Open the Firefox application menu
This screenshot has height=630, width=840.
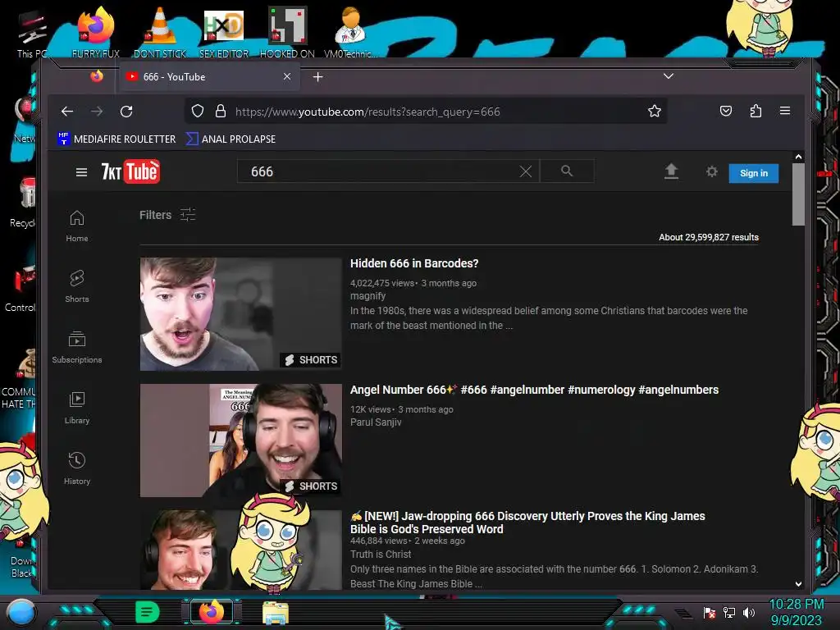(x=785, y=111)
